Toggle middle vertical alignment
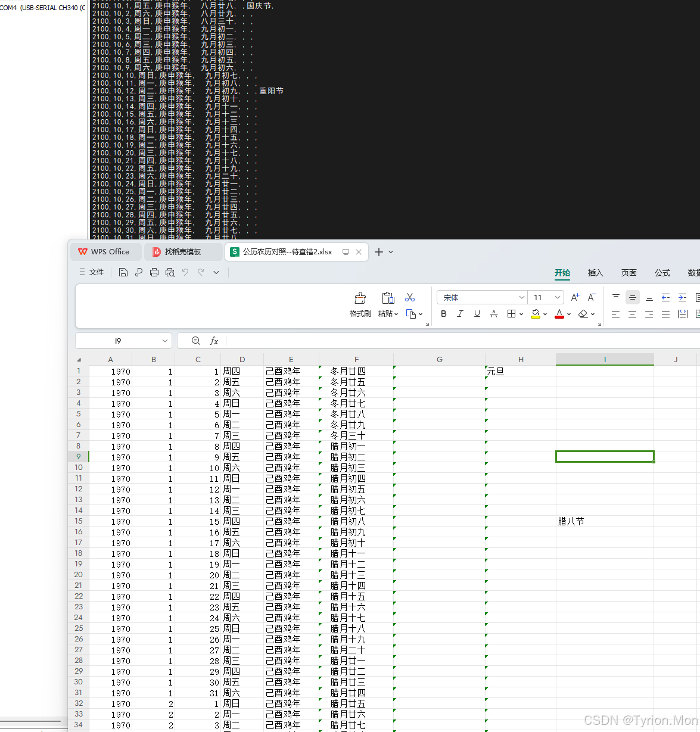The height and width of the screenshot is (732, 700). (x=633, y=297)
